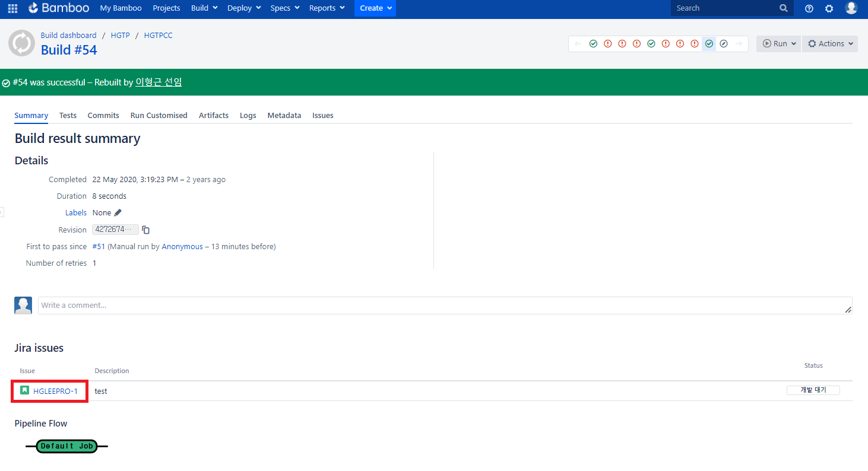The height and width of the screenshot is (471, 868).
Task: Select the first successful build in history
Action: (x=593, y=44)
